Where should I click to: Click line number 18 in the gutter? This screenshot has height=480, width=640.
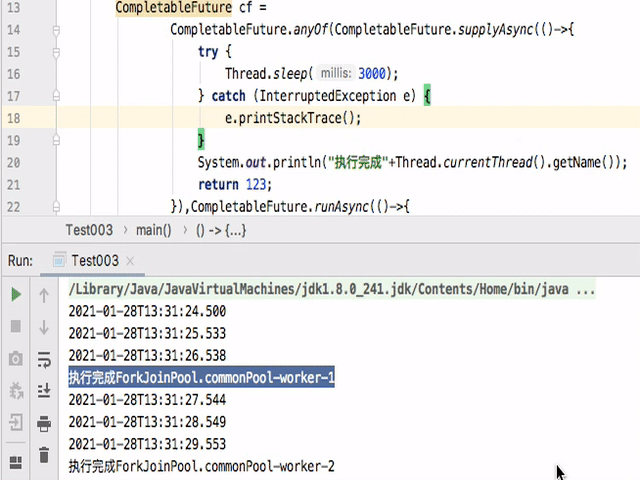point(13,118)
